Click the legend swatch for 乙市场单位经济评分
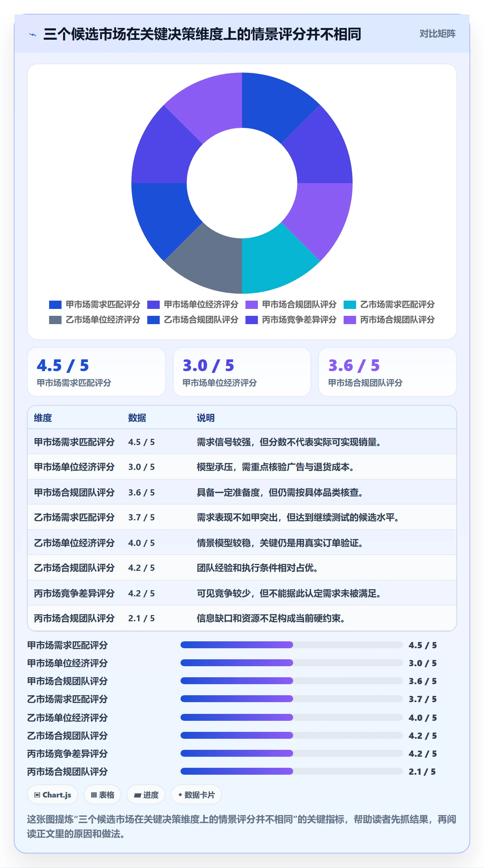This screenshot has height=868, width=484. coord(55,320)
